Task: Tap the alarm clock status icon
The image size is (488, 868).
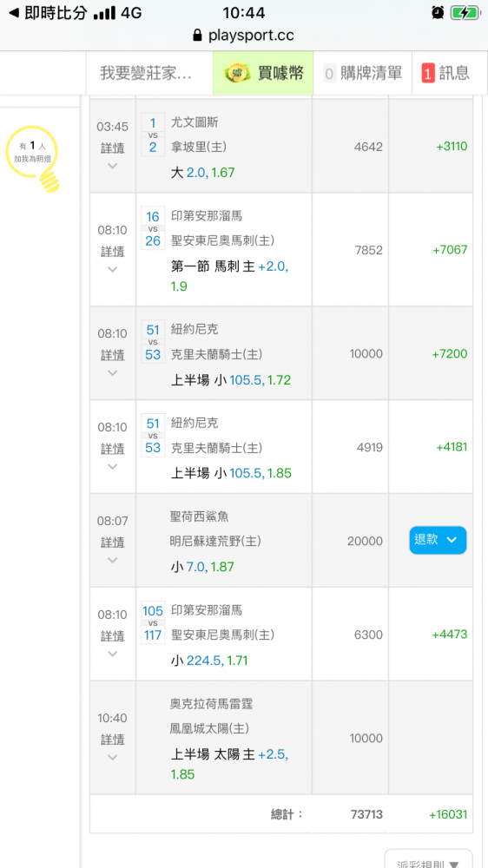Action: (438, 12)
